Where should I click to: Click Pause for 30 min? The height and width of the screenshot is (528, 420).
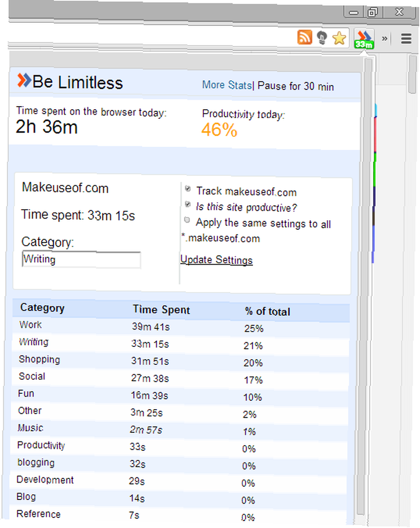pos(295,86)
